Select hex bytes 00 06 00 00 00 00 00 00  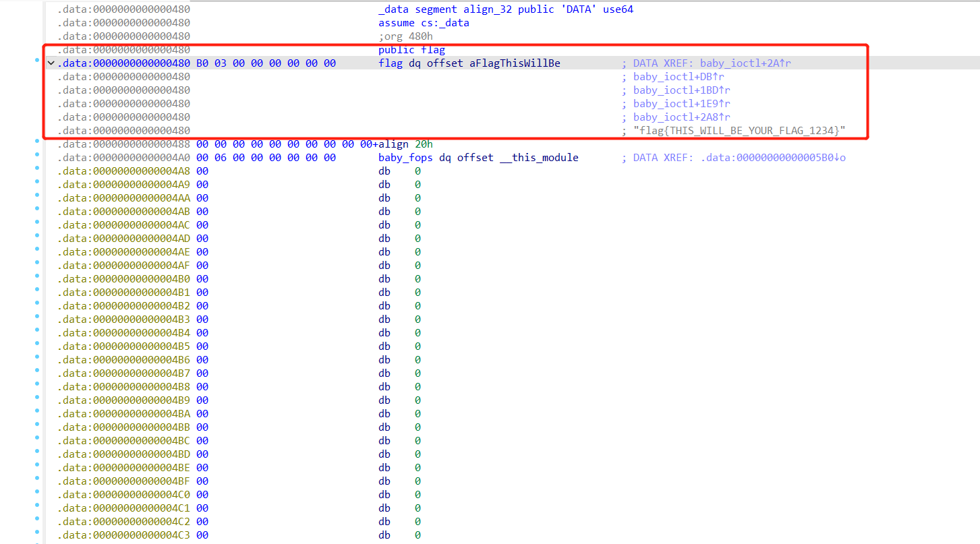(266, 158)
